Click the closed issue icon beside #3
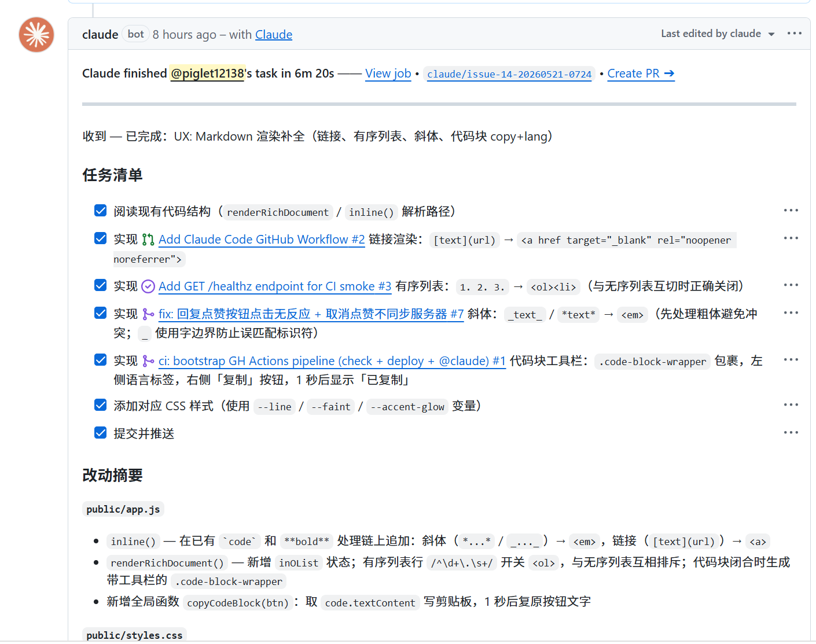816x644 pixels. [148, 286]
